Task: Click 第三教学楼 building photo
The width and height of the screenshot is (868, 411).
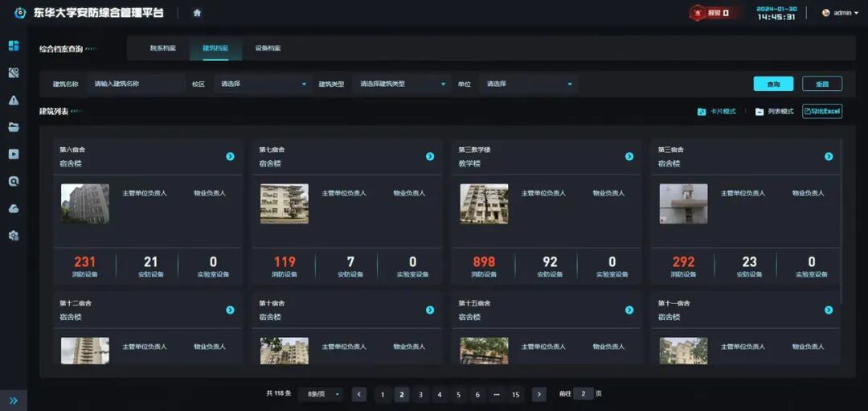Action: [x=484, y=203]
